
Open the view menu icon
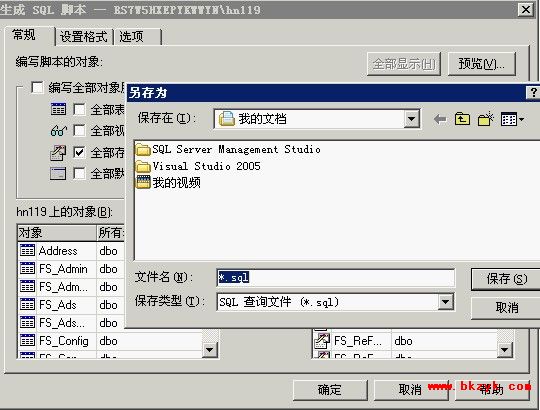(512, 119)
